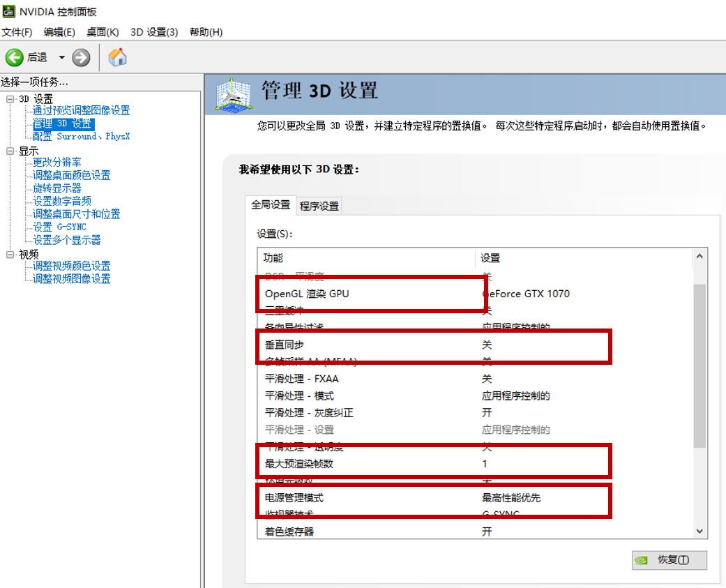This screenshot has height=588, width=726.
Task: Select the 最大预渲染帧数 row
Action: [475, 463]
